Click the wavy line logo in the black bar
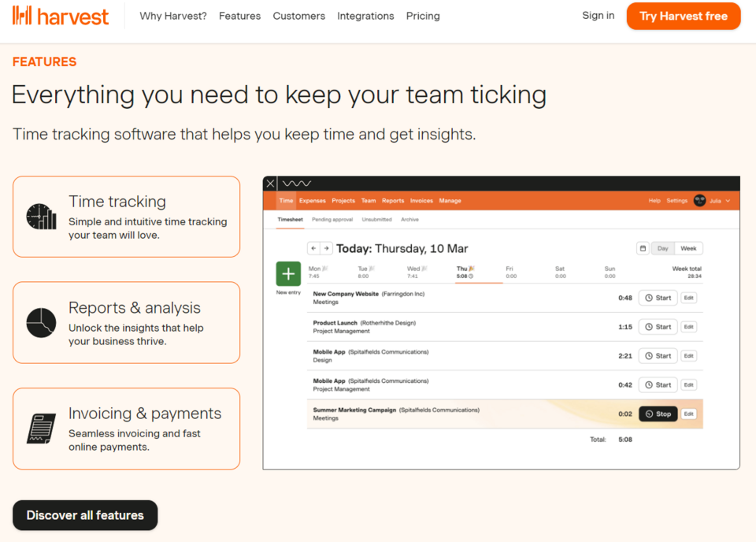Image resolution: width=756 pixels, height=542 pixels. tap(297, 184)
